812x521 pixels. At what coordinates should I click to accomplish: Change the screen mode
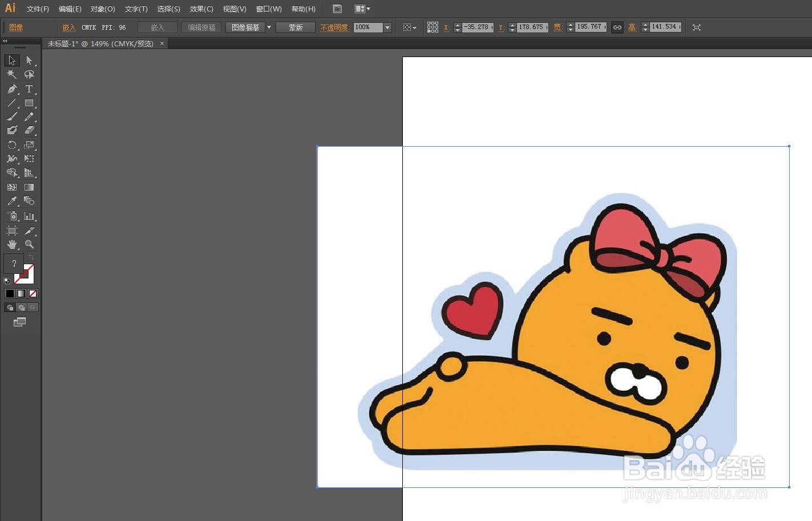19,322
